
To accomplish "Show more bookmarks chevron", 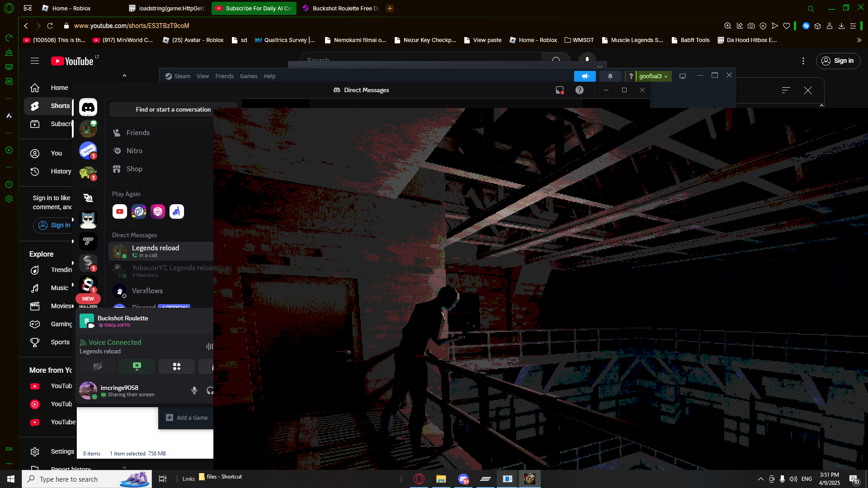I will (859, 40).
